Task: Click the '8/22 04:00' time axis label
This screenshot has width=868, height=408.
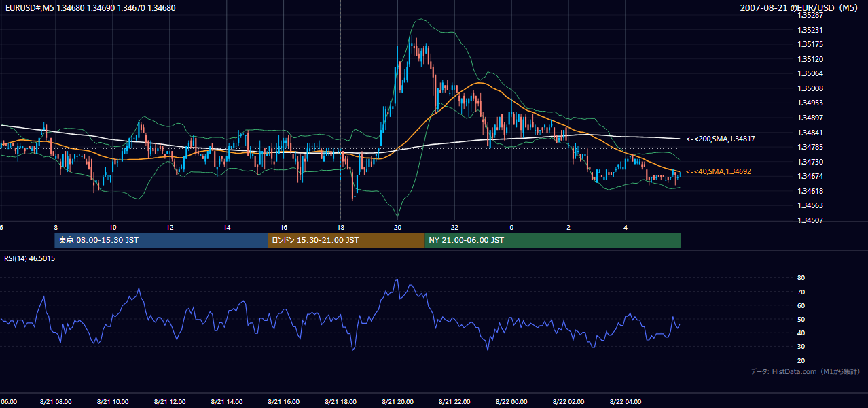Action: (x=626, y=402)
